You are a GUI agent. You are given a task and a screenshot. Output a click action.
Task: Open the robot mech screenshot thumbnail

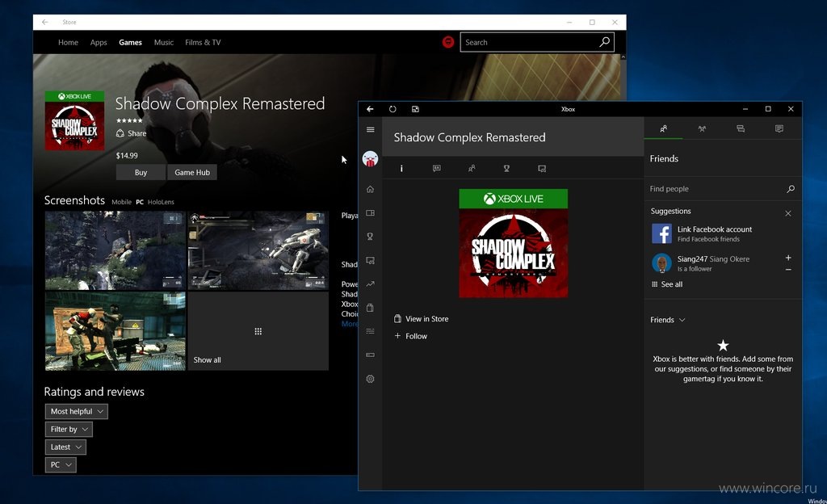tap(258, 251)
